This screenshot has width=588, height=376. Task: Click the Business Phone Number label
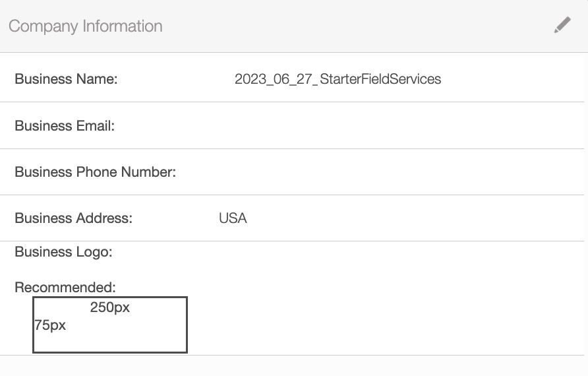point(95,172)
